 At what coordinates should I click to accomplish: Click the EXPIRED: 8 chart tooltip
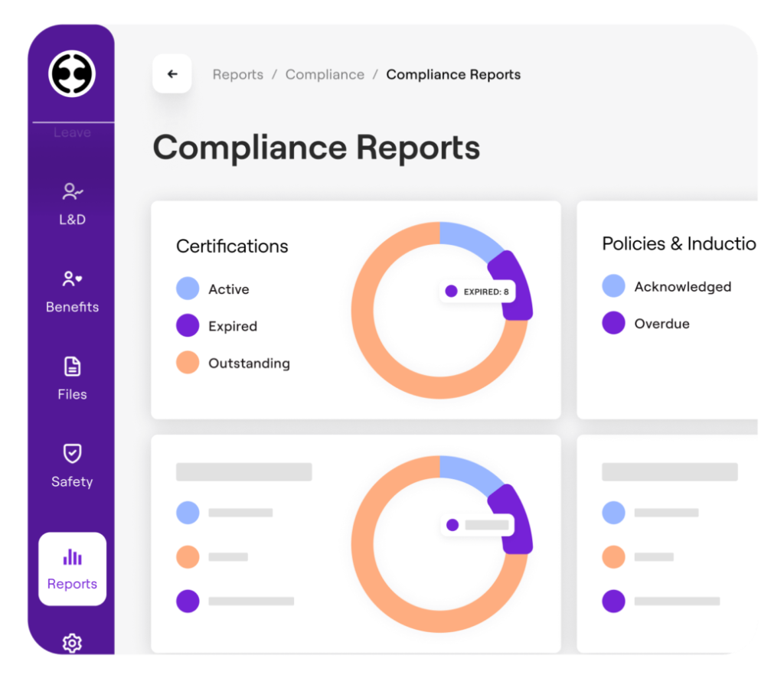pyautogui.click(x=479, y=292)
